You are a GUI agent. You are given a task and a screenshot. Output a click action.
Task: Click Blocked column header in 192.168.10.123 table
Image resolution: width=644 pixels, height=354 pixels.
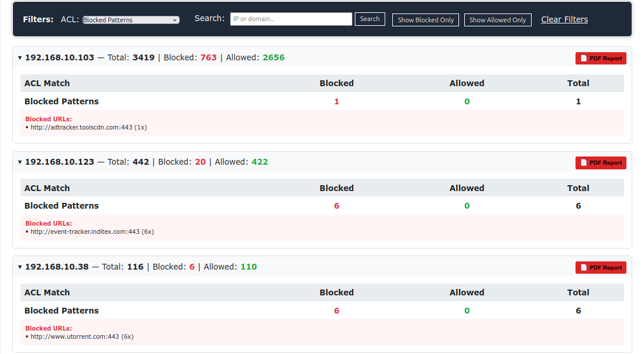(337, 188)
